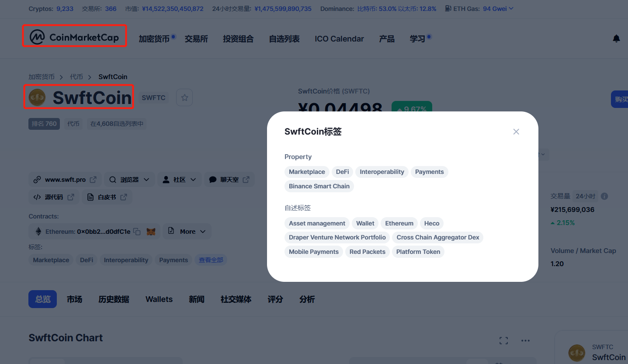Click Draper Venture Network Portfolio tag

point(337,237)
